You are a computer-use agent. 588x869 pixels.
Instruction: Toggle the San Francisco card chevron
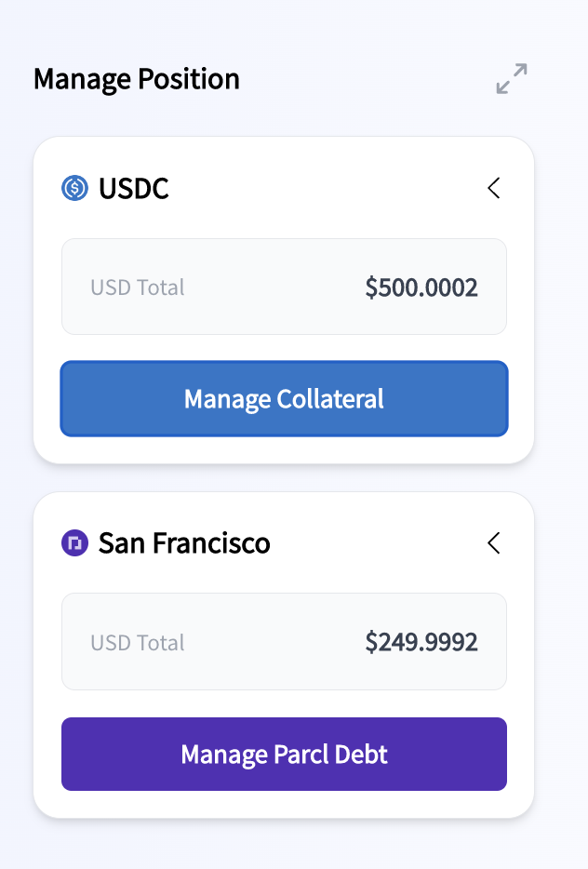click(494, 542)
